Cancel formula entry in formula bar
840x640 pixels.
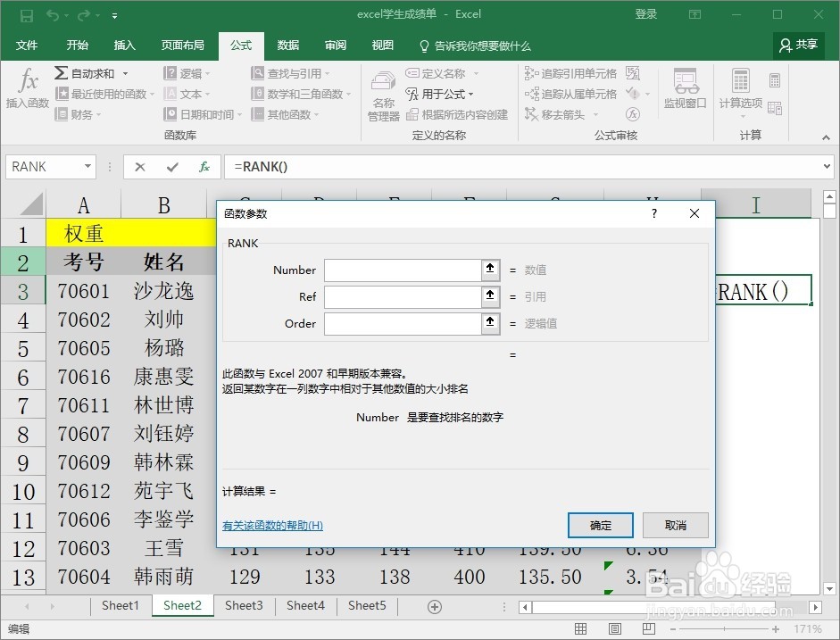pos(140,167)
